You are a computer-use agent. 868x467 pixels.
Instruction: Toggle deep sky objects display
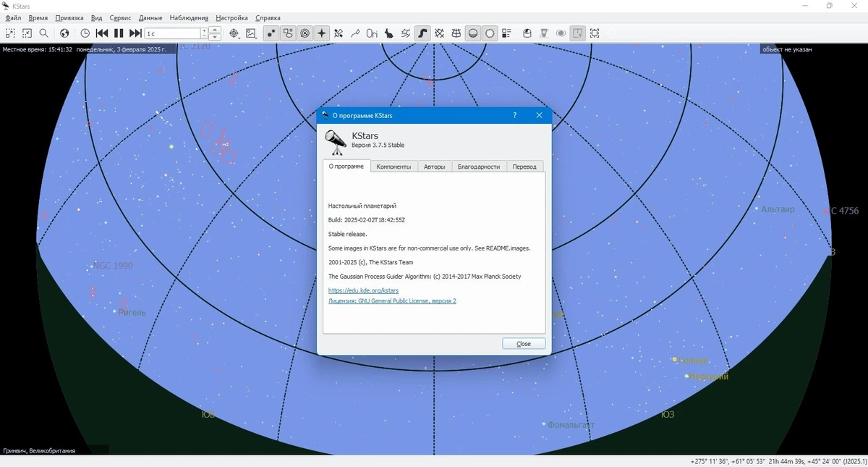(x=288, y=33)
